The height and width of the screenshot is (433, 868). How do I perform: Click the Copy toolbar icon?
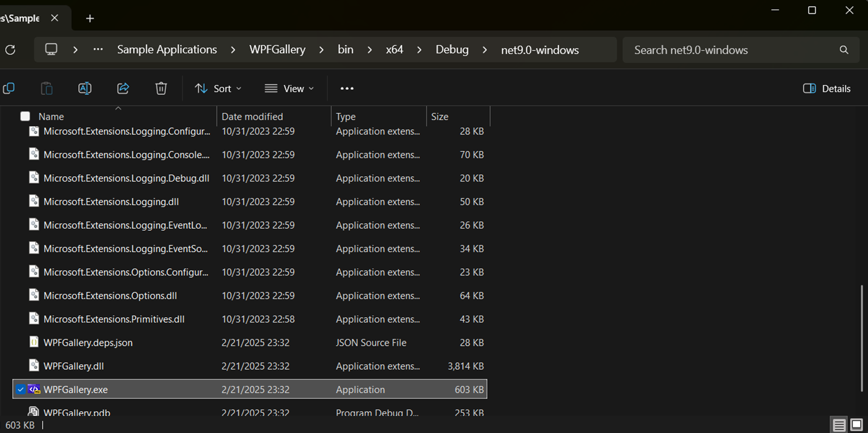[9, 88]
